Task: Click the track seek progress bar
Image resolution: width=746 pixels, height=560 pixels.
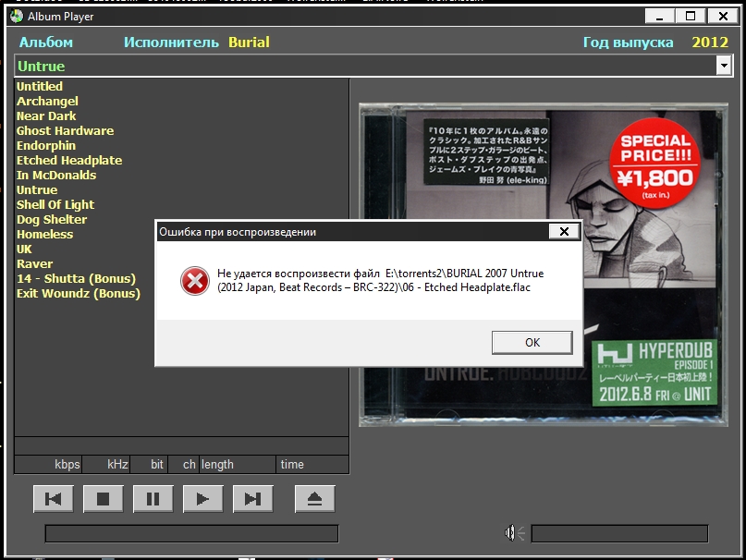Action: click(191, 533)
